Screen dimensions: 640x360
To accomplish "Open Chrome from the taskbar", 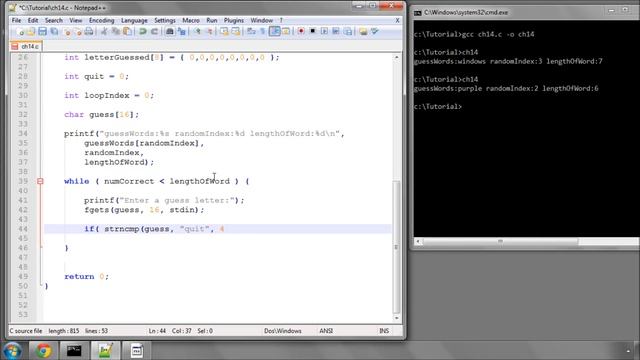I will pos(43,351).
